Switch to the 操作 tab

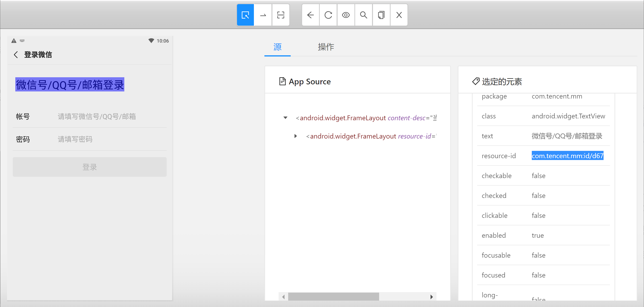[x=326, y=47]
